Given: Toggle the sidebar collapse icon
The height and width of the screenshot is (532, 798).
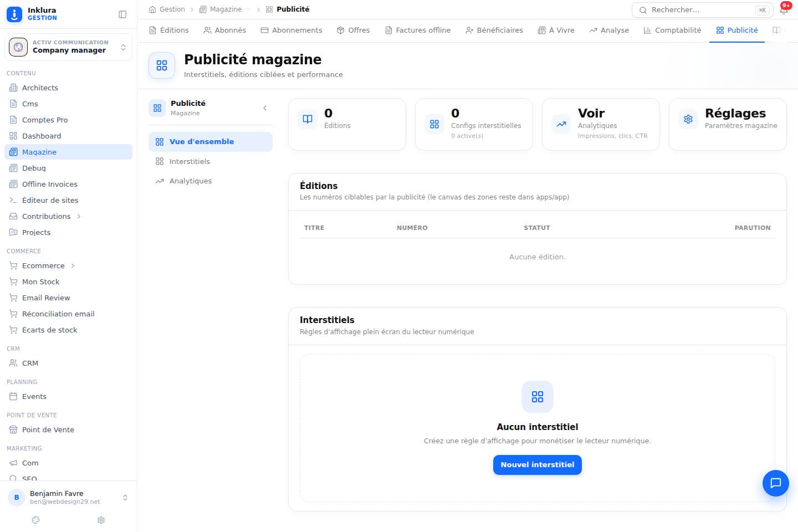Looking at the screenshot, I should point(122,14).
